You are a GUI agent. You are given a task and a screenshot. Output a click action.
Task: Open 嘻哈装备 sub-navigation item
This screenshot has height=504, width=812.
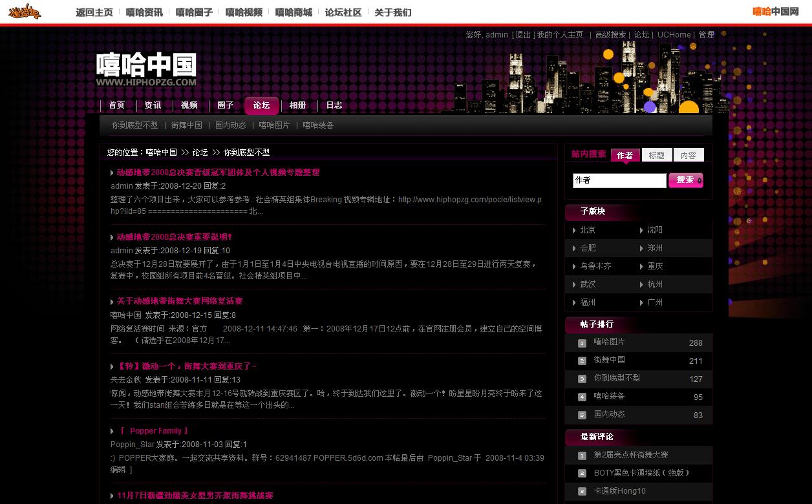(319, 125)
